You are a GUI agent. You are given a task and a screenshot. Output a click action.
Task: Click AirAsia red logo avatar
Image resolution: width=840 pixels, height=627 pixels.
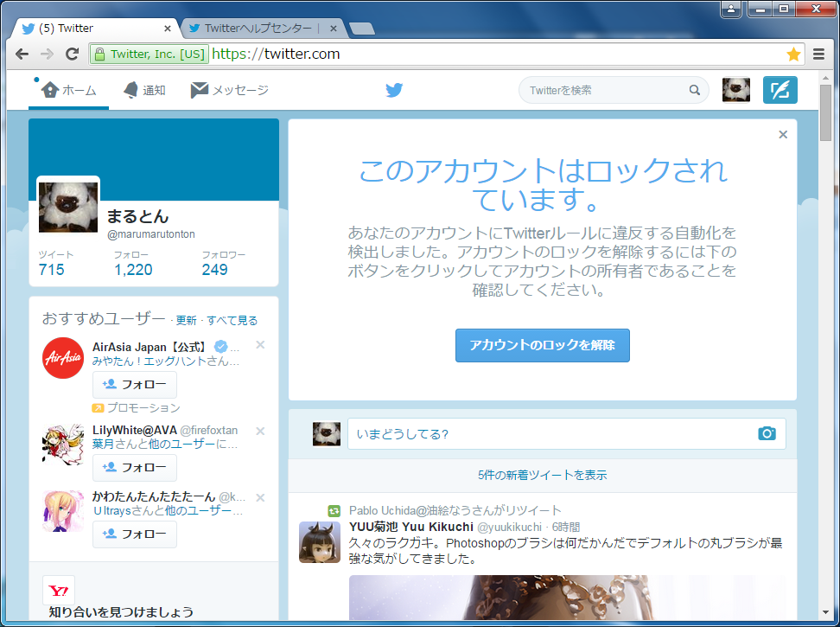tap(63, 358)
